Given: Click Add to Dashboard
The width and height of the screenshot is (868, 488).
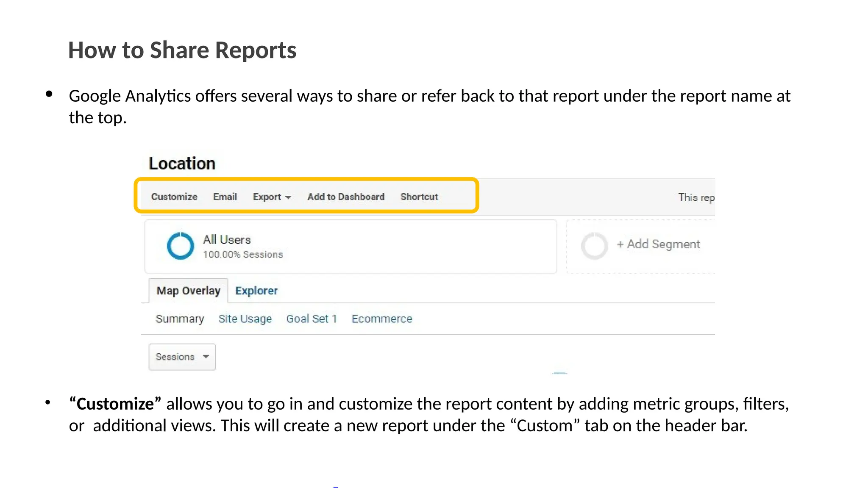Looking at the screenshot, I should click(346, 197).
